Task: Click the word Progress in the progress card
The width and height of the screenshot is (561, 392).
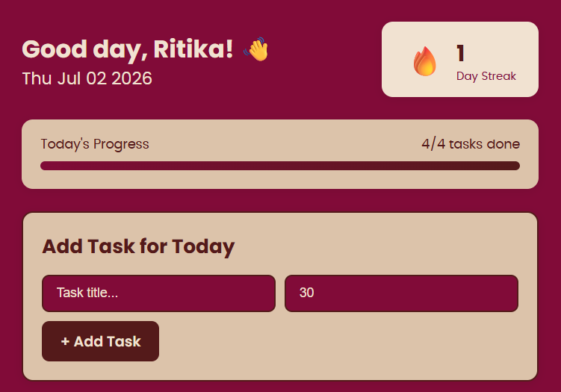Action: pyautogui.click(x=121, y=144)
